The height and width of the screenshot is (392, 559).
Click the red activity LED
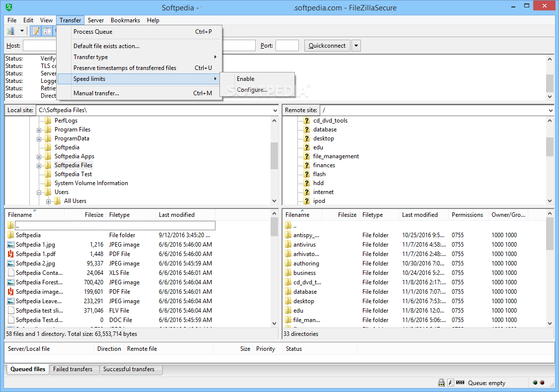pos(542,383)
